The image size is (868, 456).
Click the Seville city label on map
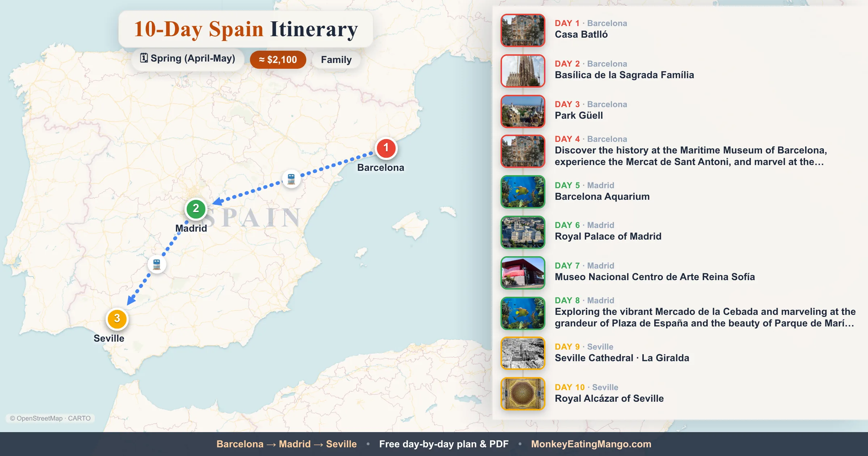tap(109, 338)
